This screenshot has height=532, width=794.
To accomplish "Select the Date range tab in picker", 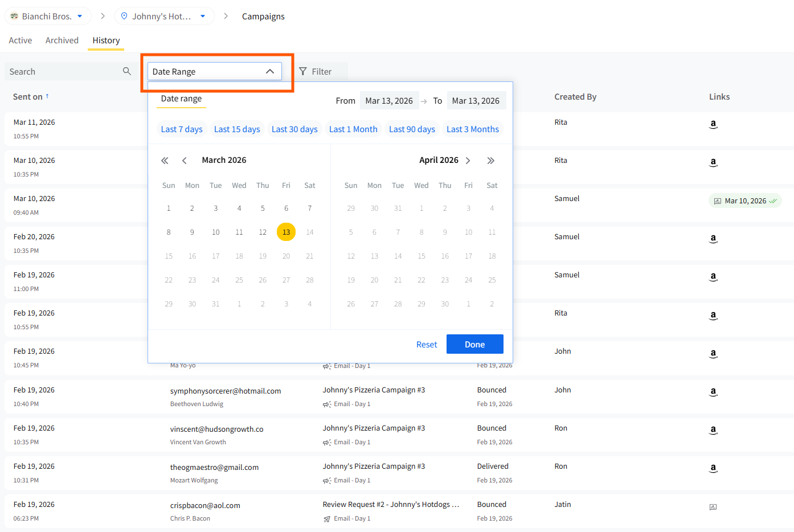I will (x=181, y=99).
